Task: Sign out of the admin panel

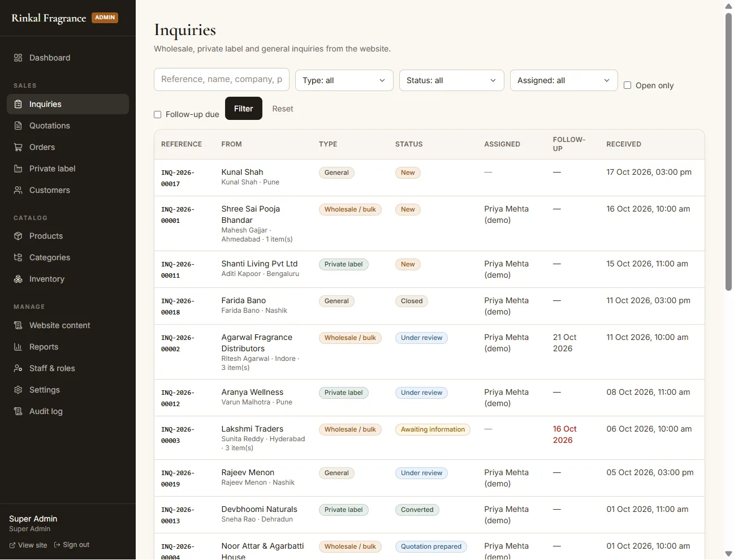Action: 72,545
